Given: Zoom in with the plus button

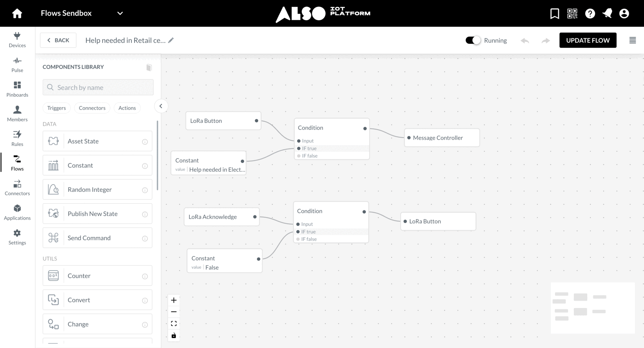Looking at the screenshot, I should tap(174, 300).
